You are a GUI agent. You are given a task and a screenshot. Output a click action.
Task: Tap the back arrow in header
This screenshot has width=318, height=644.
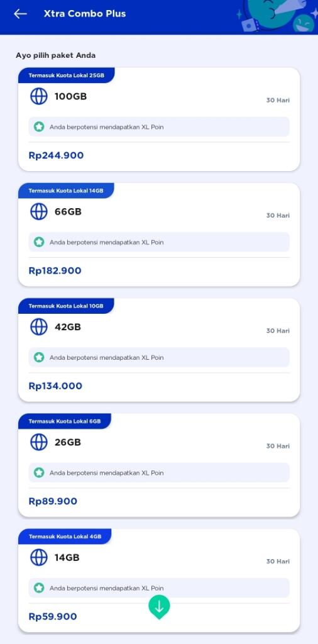point(20,14)
